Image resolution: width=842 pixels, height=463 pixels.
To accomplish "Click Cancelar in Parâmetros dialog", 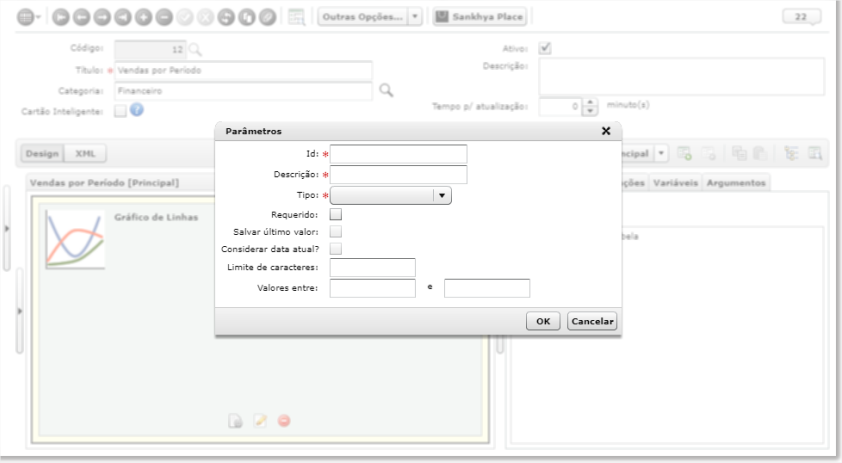I will (592, 321).
